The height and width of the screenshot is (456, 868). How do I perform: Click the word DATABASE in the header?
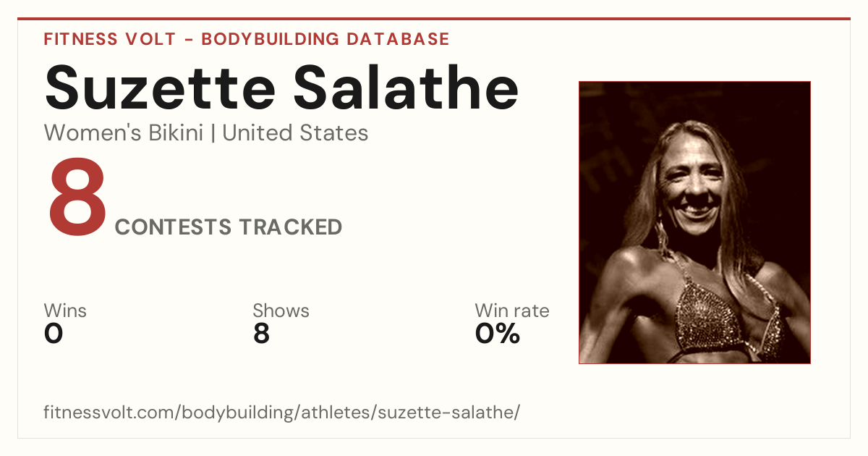pyautogui.click(x=397, y=39)
